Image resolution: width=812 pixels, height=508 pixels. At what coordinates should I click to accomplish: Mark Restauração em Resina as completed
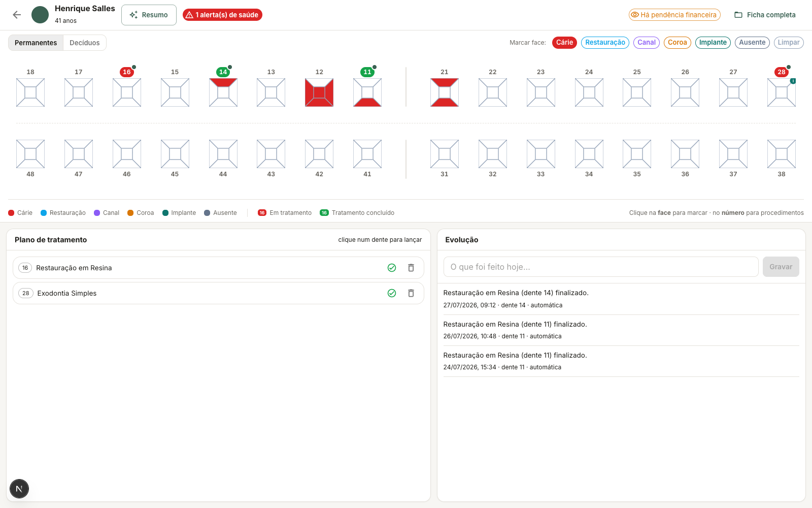coord(392,268)
